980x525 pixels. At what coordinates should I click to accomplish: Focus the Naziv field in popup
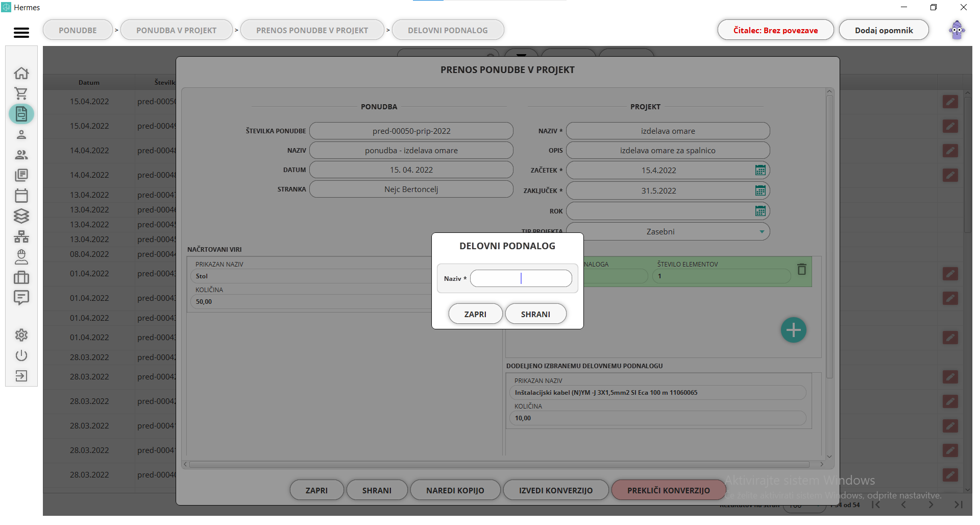[521, 278]
